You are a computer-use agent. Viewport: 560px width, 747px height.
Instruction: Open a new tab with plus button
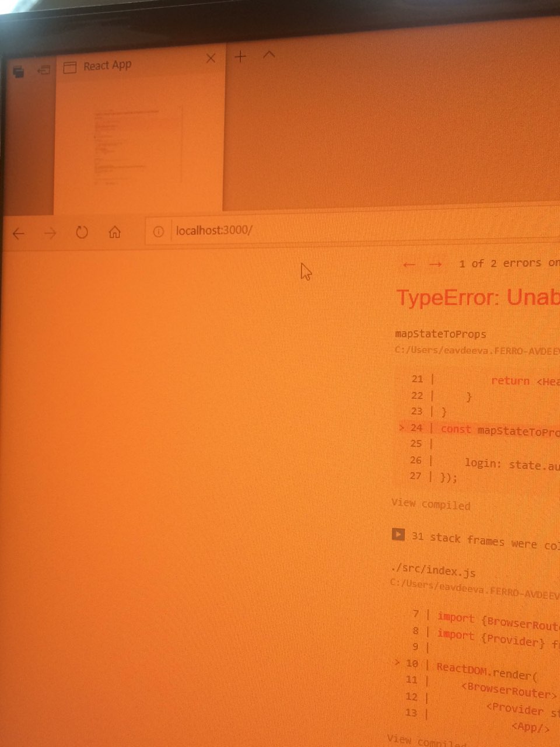coord(240,56)
